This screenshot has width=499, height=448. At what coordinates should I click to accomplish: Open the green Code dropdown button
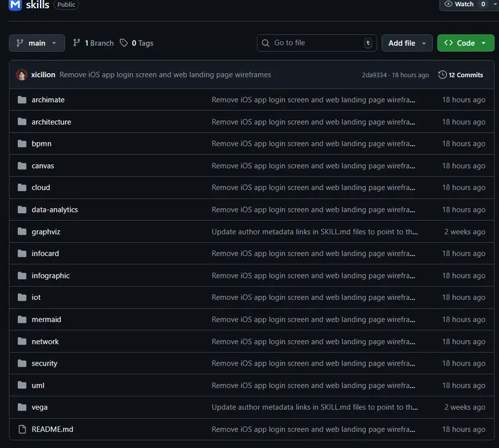tap(465, 43)
